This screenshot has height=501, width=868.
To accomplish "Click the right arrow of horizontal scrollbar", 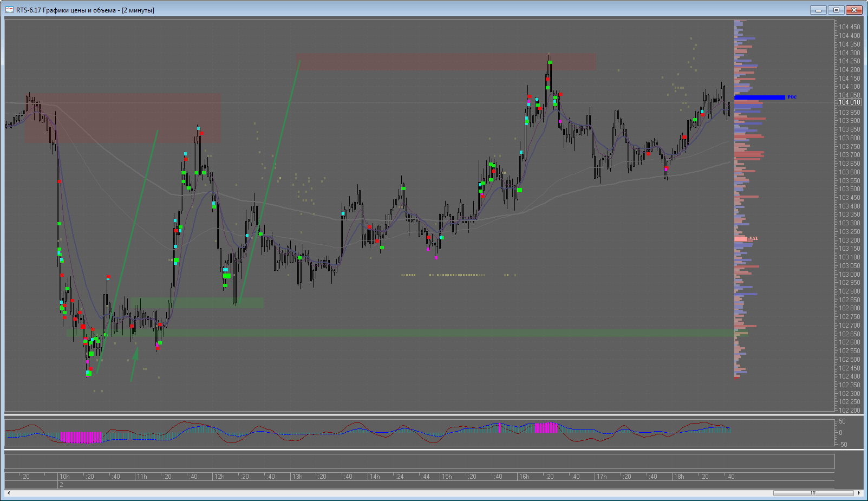I will [859, 493].
